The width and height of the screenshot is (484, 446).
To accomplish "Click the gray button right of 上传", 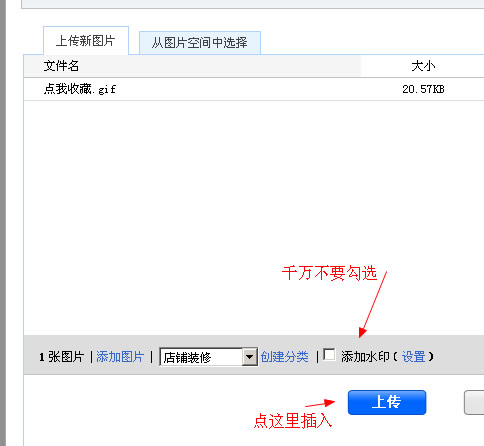I will (474, 402).
